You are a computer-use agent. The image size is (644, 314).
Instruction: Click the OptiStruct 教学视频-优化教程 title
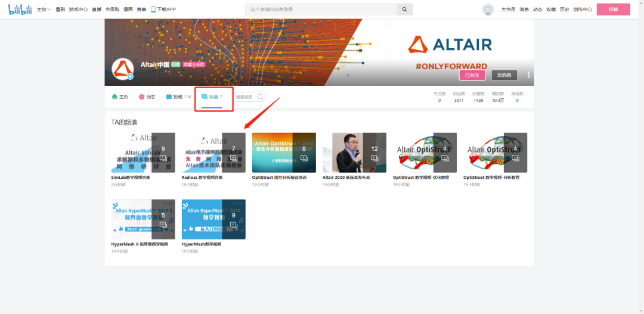coord(421,178)
